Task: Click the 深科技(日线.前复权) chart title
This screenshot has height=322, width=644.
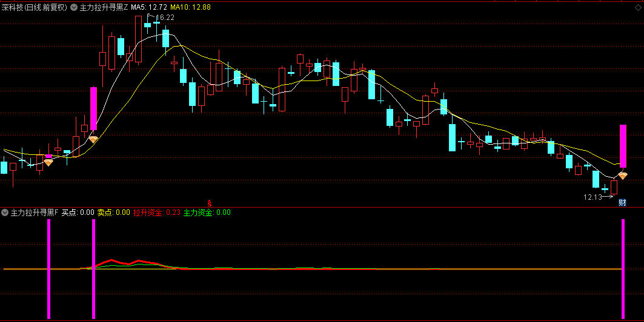Action: point(34,7)
